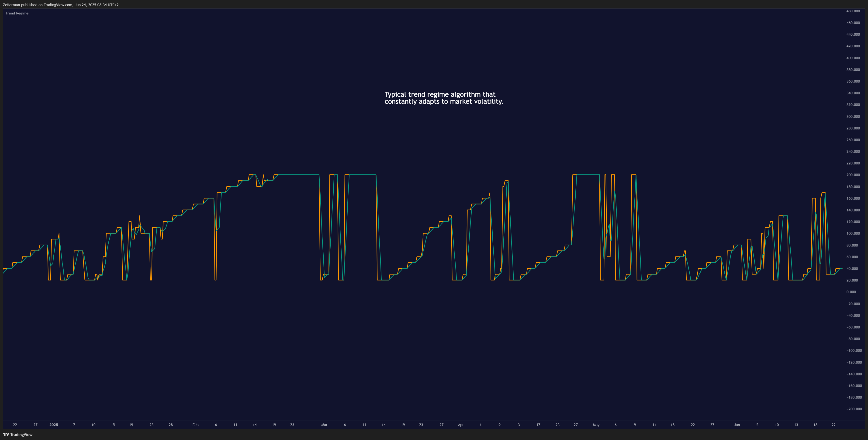Click the −160.000 price axis label

click(854, 386)
